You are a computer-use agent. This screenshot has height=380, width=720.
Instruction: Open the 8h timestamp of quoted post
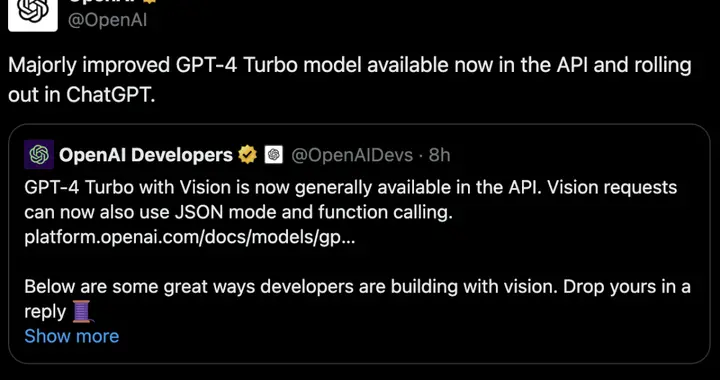[x=439, y=156]
